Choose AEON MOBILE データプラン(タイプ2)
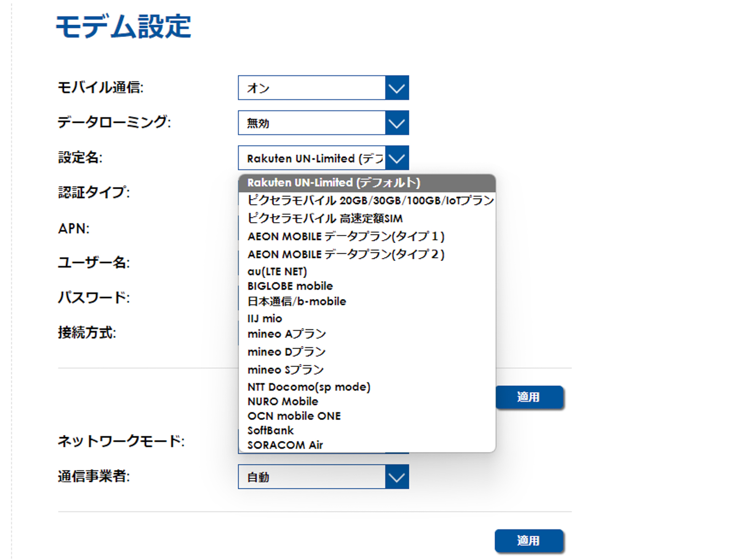 346,254
